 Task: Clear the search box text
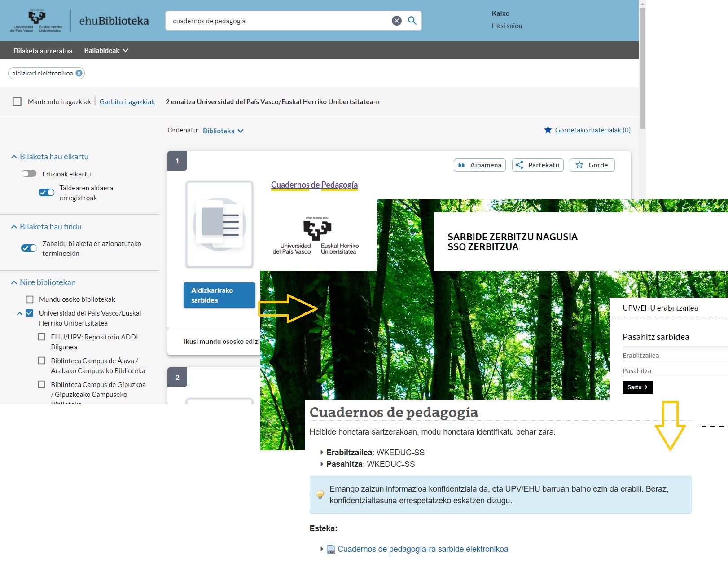click(x=396, y=21)
